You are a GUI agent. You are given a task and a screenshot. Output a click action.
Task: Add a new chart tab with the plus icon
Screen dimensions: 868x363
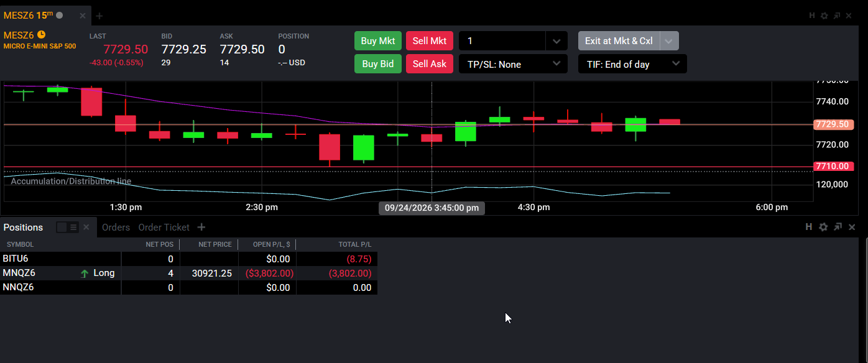(99, 16)
